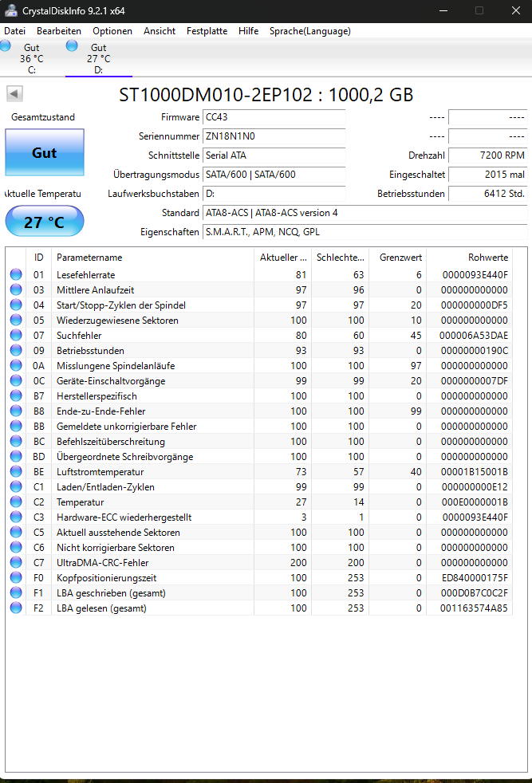Click the status circle for Misslungene Spindelanläufe
The width and height of the screenshot is (532, 783).
pyautogui.click(x=16, y=365)
